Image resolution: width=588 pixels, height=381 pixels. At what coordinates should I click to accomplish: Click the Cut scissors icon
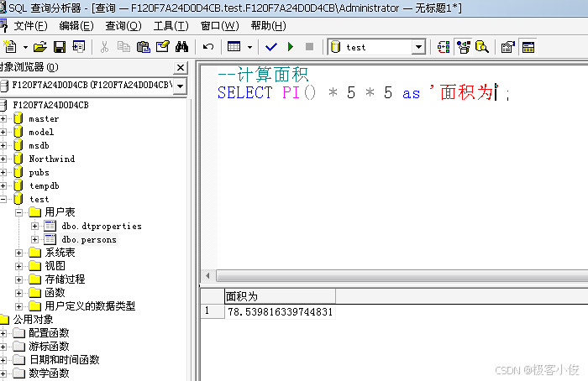[104, 47]
